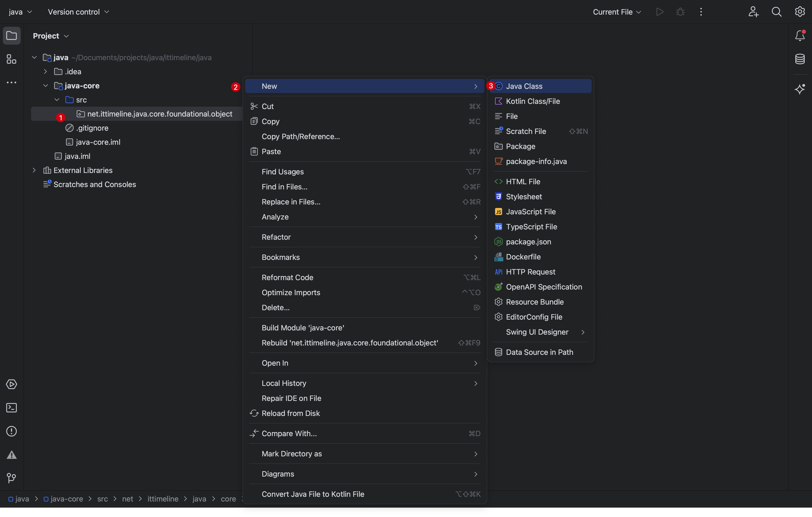
Task: Create a Dockerfile from the submenu
Action: pos(541,257)
